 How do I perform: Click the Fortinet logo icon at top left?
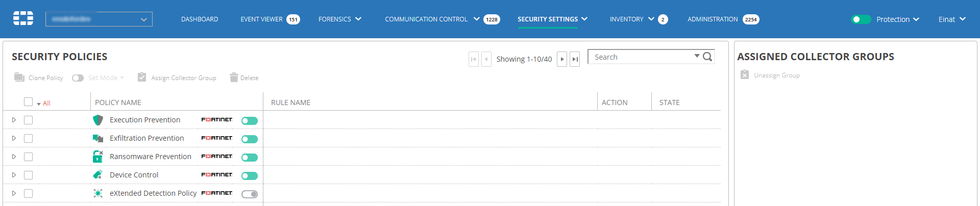23,18
